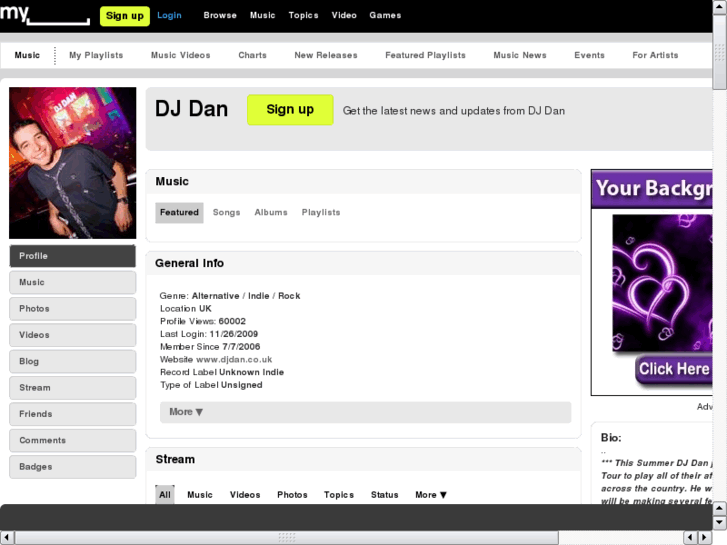
Task: Click the yellow Sign up button in top bar
Action: [125, 16]
